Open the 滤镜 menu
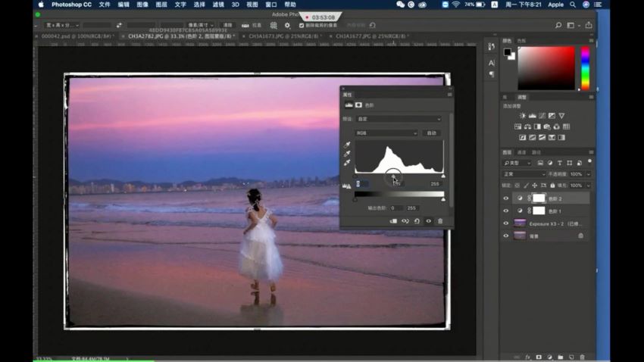Screen dimensions: 644x362 [218, 5]
